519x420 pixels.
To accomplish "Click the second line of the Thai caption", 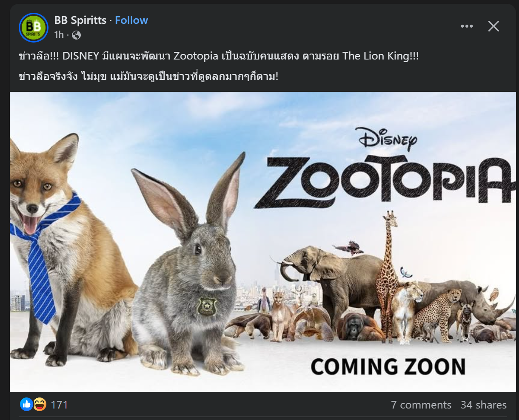I will tap(148, 77).
